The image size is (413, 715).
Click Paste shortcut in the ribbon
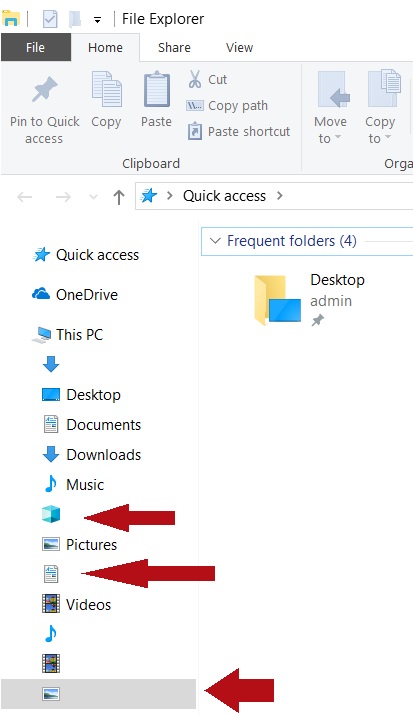(x=238, y=132)
